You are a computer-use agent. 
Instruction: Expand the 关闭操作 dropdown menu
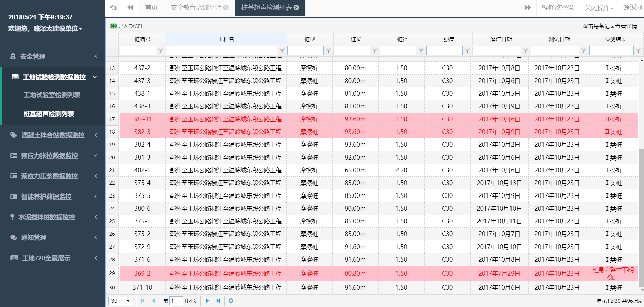point(599,8)
